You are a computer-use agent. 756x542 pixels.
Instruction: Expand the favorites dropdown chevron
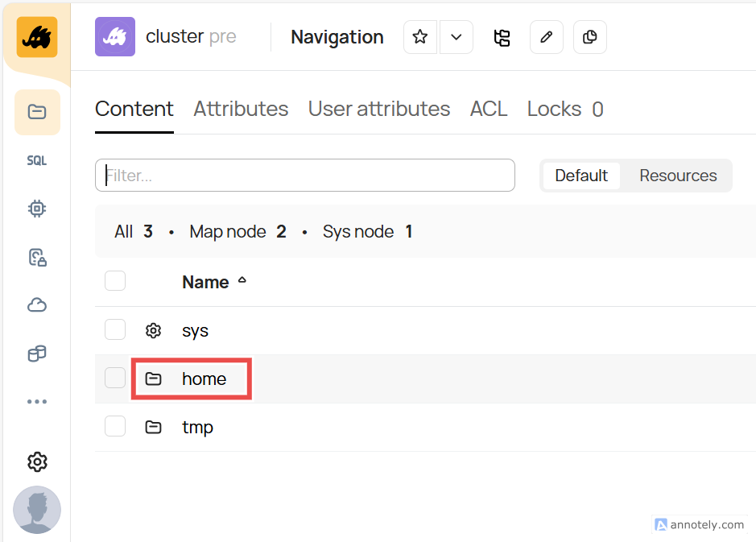(456, 37)
